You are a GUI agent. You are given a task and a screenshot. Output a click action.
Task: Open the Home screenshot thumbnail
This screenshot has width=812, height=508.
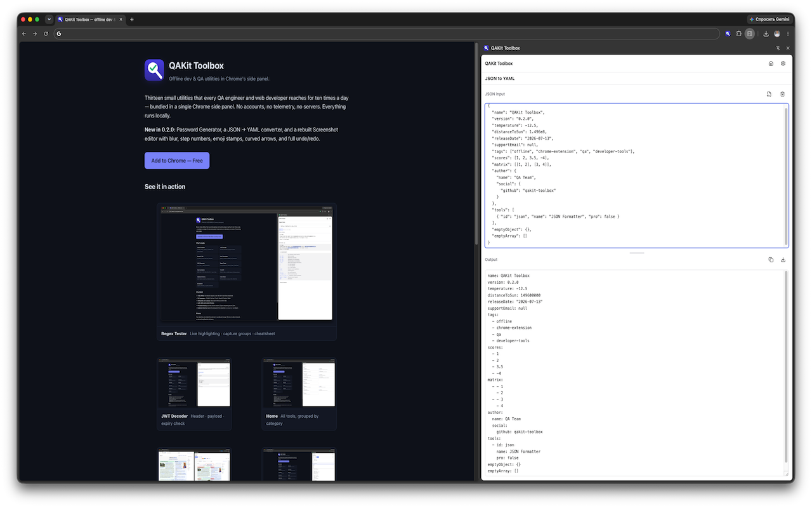(299, 384)
